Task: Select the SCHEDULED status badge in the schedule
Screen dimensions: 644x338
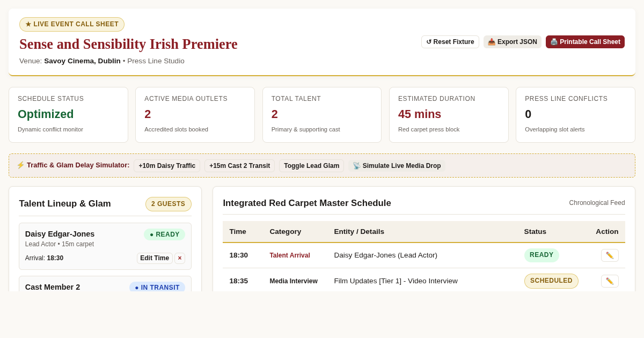Action: click(551, 281)
